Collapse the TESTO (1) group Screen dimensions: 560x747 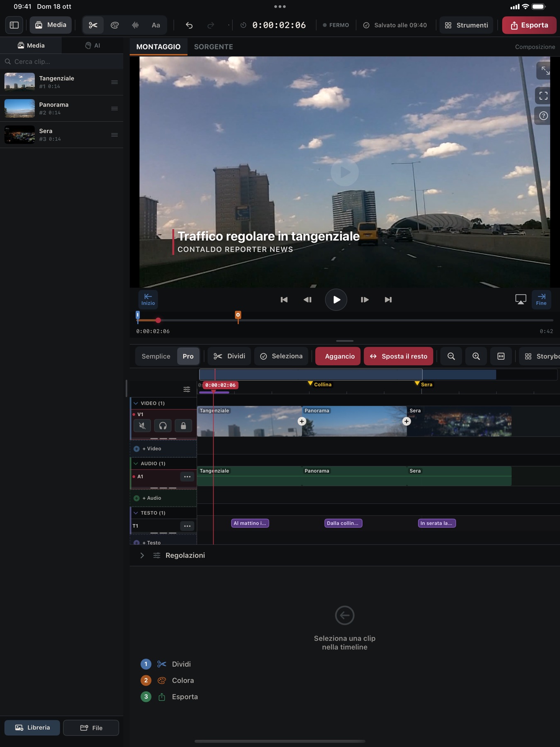tap(136, 513)
